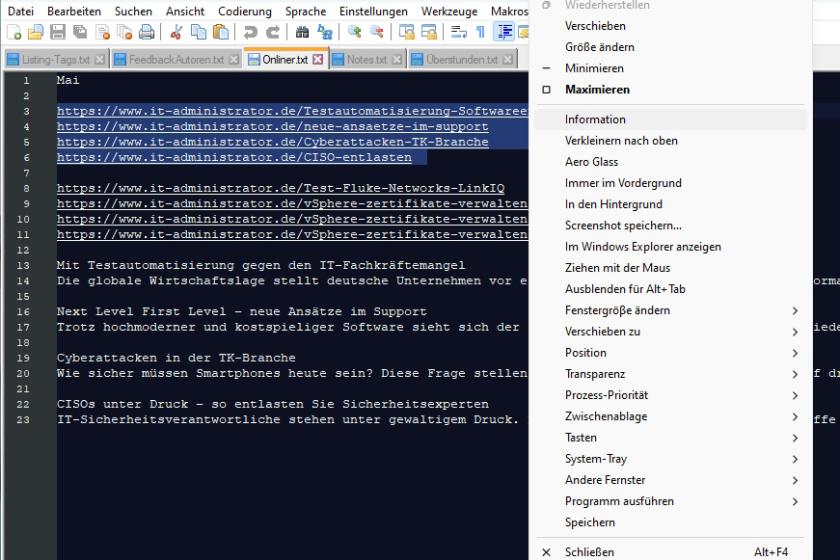The height and width of the screenshot is (560, 840).
Task: Open the Sprache menu
Action: click(305, 11)
